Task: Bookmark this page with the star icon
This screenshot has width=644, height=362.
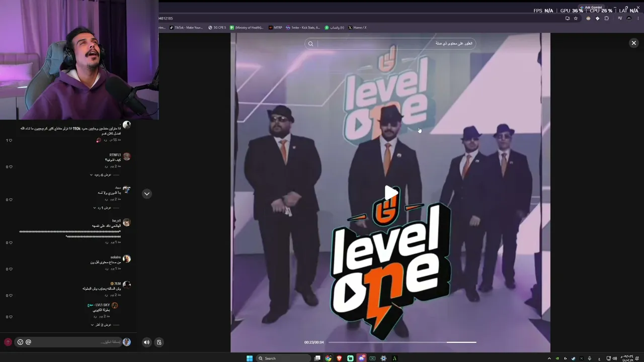Action: 576,18
